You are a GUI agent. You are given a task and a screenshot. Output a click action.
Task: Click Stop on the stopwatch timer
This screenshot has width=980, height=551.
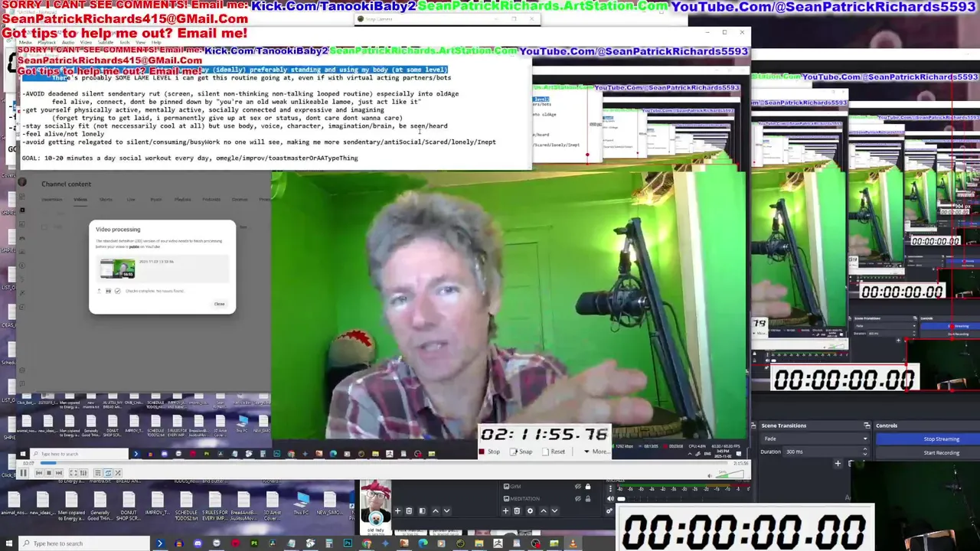click(489, 452)
